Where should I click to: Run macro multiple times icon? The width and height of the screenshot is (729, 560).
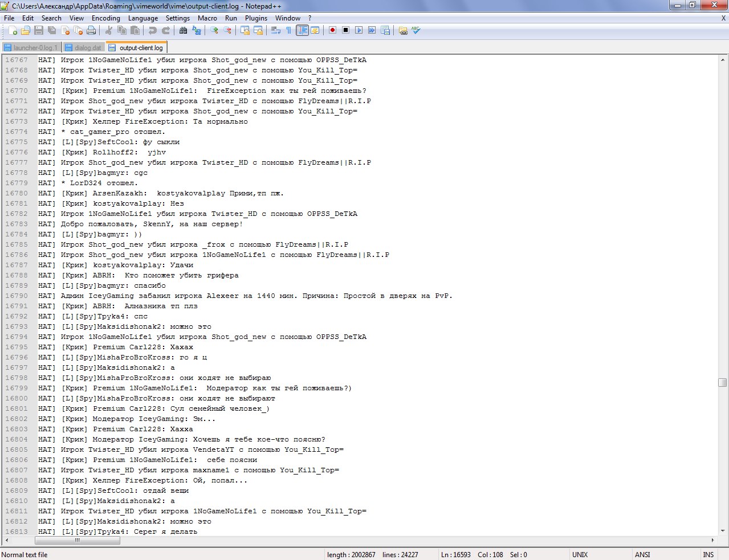(372, 30)
